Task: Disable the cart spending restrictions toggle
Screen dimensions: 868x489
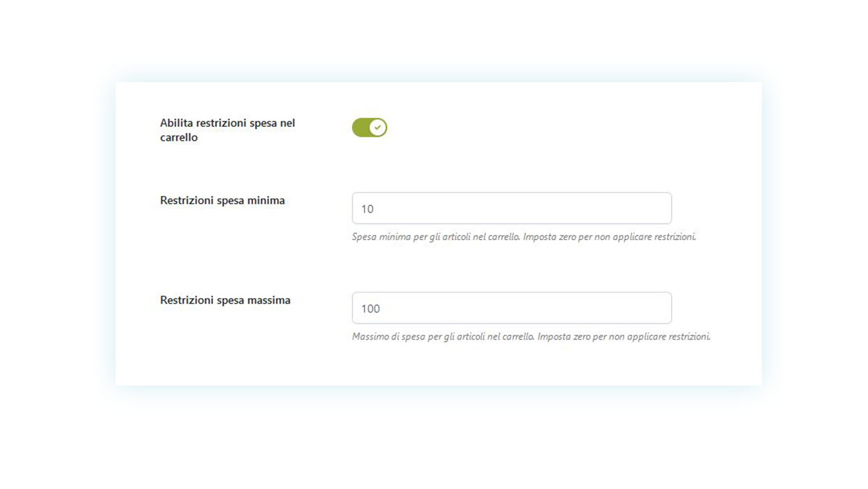Action: click(x=369, y=127)
